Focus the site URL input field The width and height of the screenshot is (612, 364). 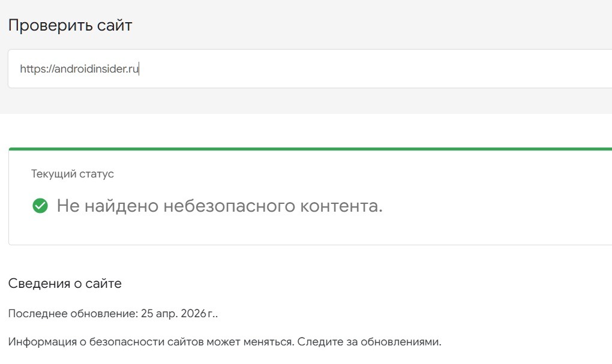(x=360, y=69)
